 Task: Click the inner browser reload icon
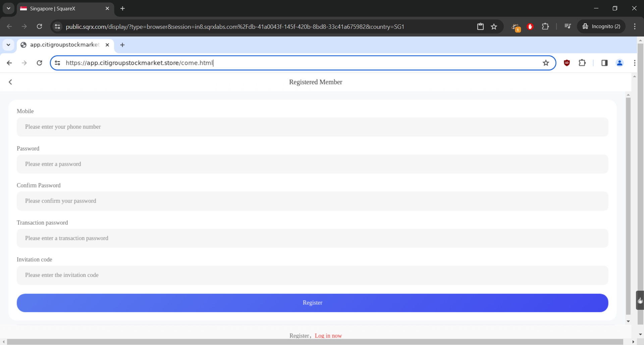39,63
